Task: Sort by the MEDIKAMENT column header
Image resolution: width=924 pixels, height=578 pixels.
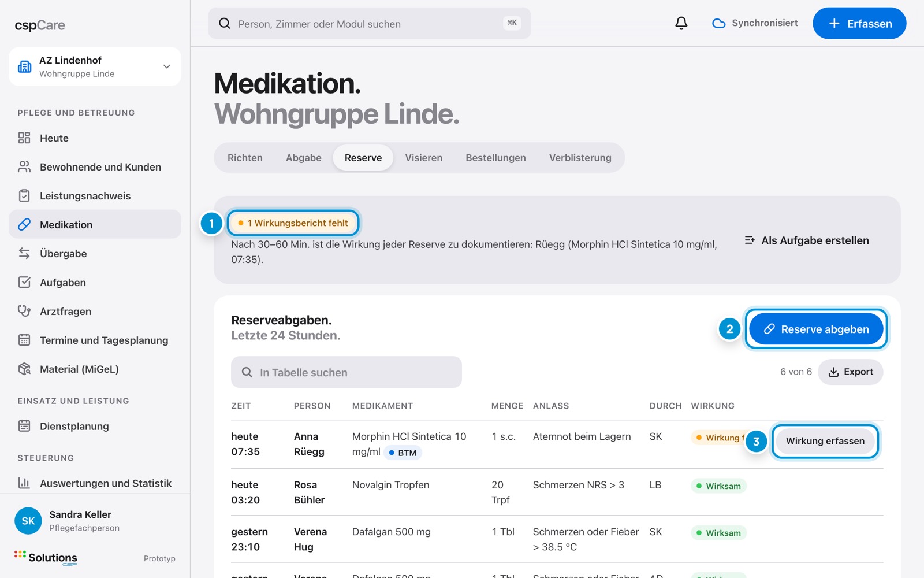Action: (x=383, y=406)
